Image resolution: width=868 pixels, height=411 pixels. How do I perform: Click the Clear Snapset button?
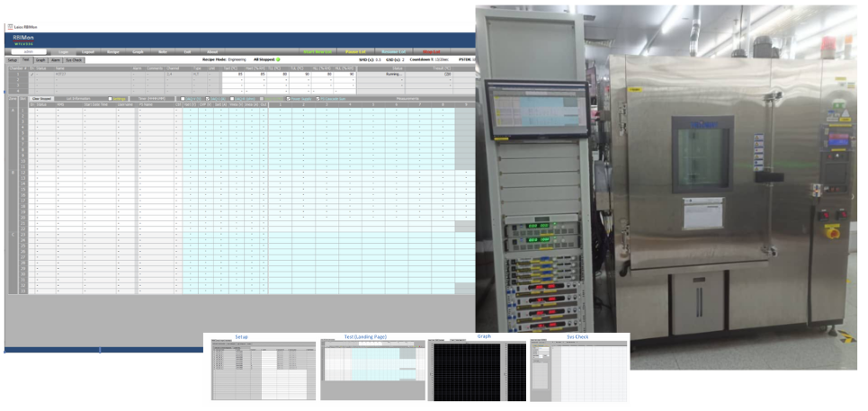[x=42, y=98]
